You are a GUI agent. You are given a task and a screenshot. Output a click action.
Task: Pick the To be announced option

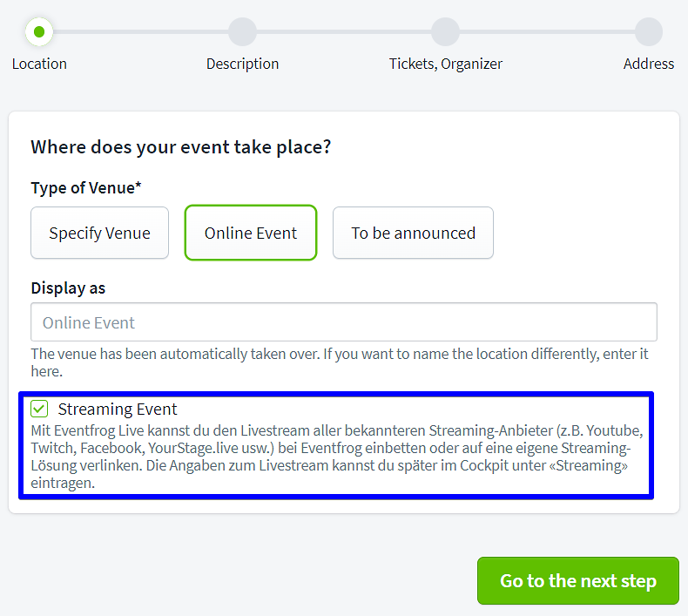(x=413, y=233)
